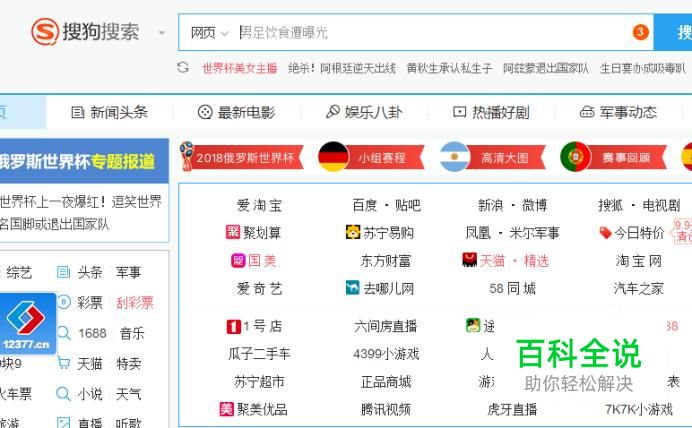Open the 天气 sidebar link
The image size is (692, 428).
tap(128, 394)
